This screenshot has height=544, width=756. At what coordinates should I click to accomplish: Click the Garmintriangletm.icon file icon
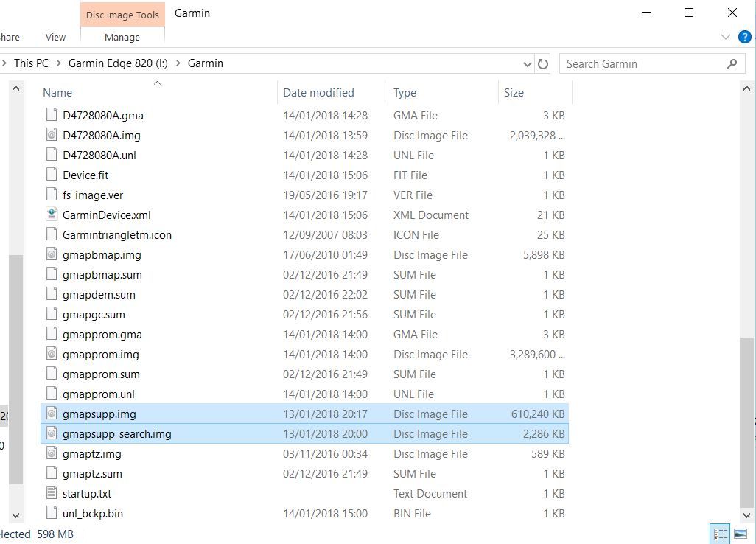click(52, 234)
